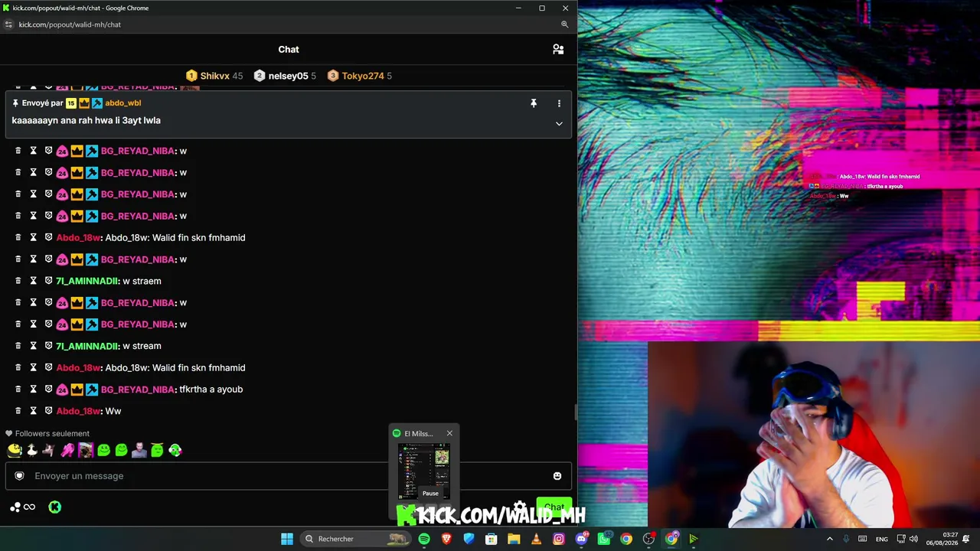Click ban shield icon beside "tfkrtha a ayoub"
The height and width of the screenshot is (551, 980).
click(48, 390)
